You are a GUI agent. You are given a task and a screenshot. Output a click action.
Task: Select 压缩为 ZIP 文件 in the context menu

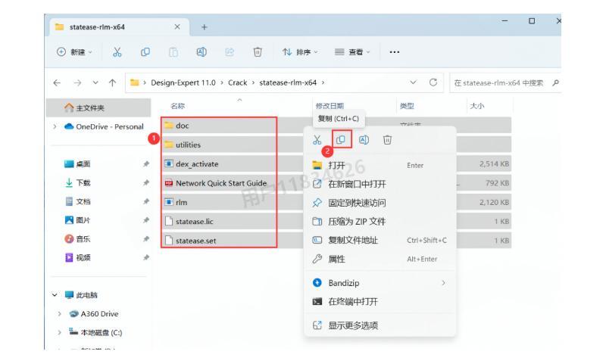(x=380, y=222)
